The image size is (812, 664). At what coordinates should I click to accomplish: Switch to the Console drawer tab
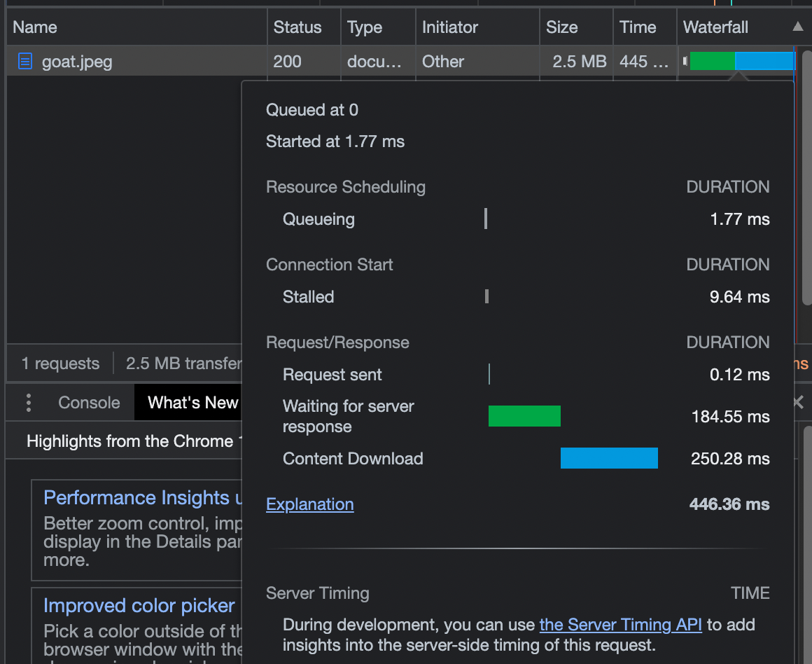coord(89,403)
